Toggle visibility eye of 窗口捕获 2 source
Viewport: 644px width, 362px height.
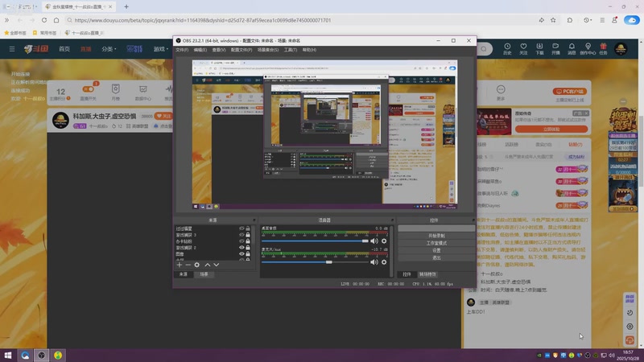[242, 248]
